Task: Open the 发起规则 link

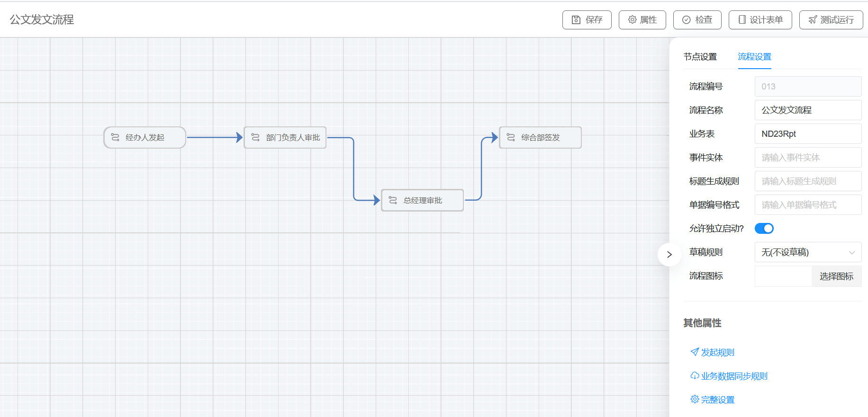Action: 717,352
